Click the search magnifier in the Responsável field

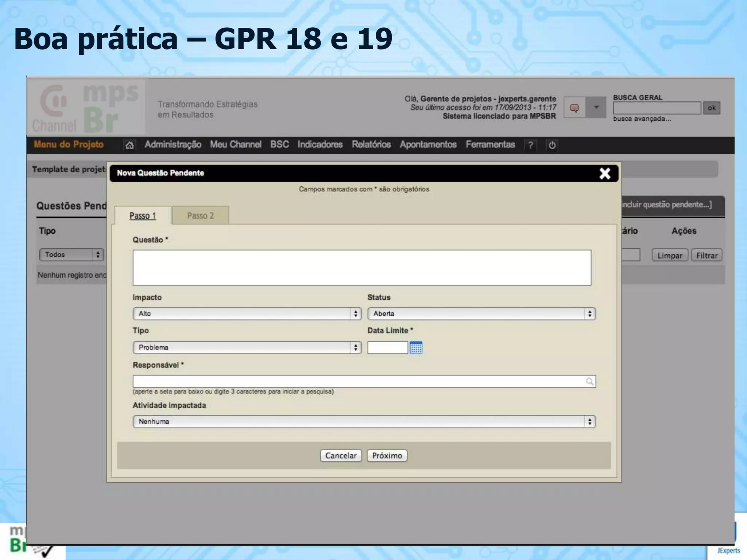(589, 381)
